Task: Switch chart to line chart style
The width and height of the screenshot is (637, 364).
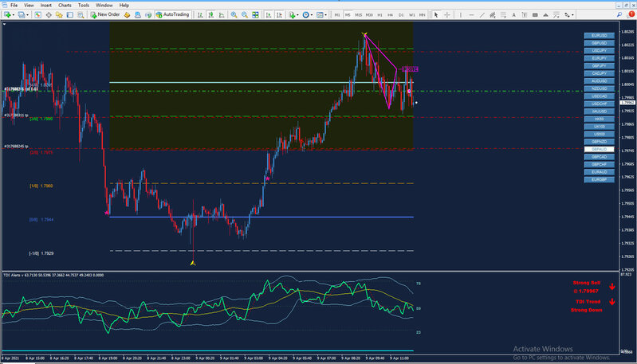Action: click(222, 15)
